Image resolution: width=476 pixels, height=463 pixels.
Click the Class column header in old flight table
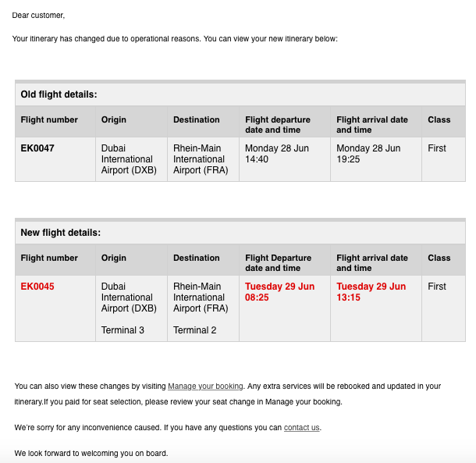click(x=439, y=119)
